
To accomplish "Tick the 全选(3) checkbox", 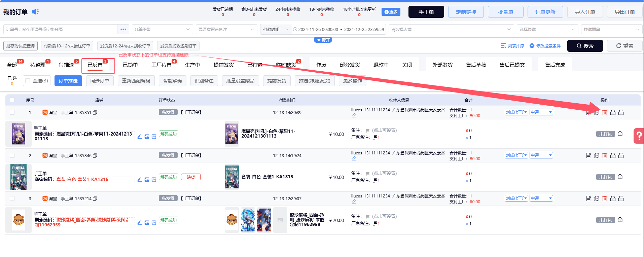I will pyautogui.click(x=28, y=81).
